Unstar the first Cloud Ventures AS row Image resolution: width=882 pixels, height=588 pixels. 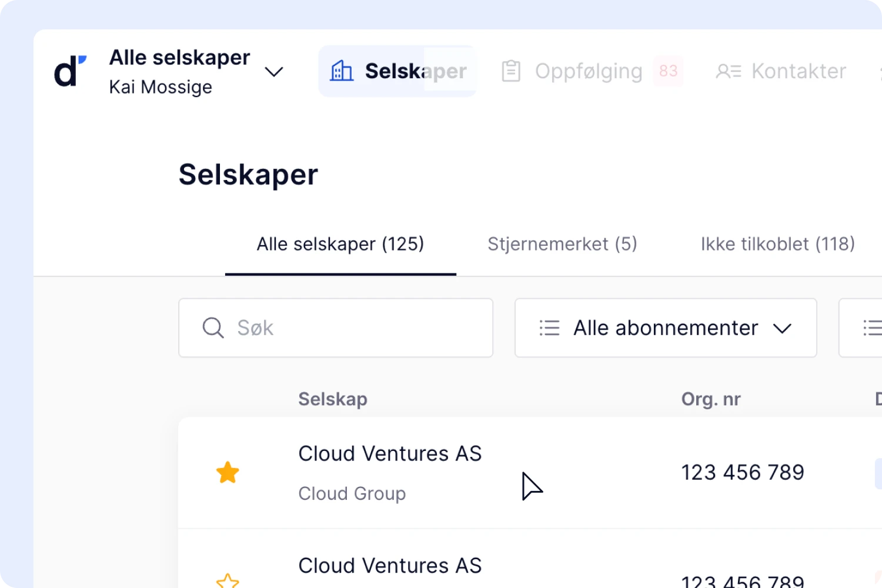pos(228,472)
